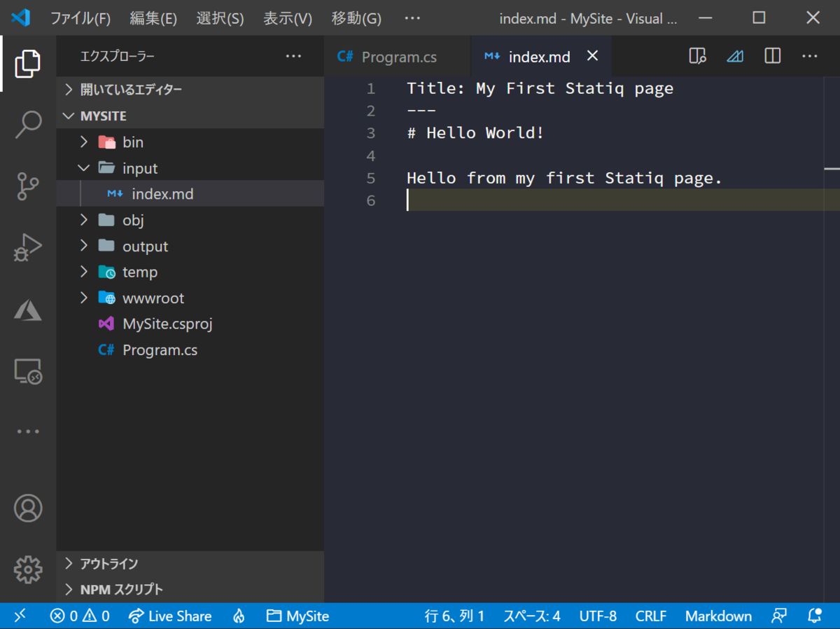Expand the bin folder
The image size is (840, 629).
click(190, 142)
